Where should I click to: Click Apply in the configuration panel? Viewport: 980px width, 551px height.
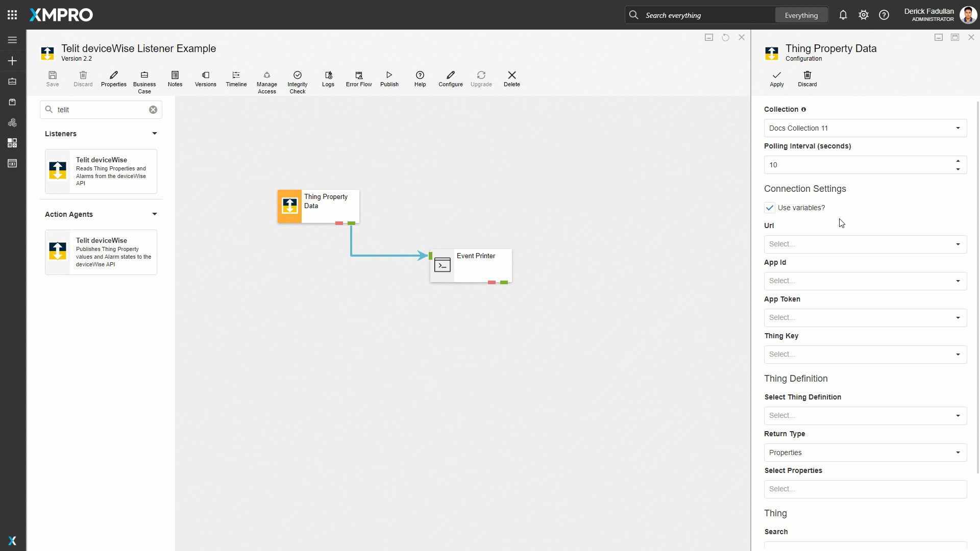(x=776, y=79)
